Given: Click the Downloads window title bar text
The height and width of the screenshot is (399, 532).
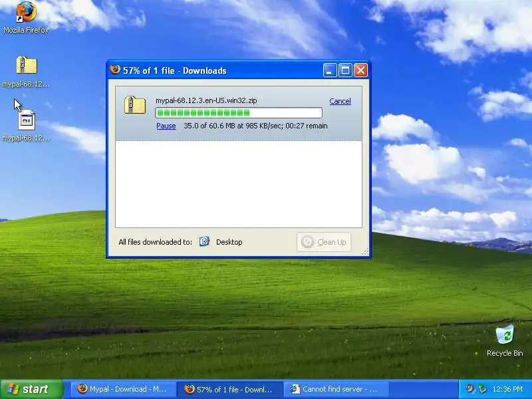Looking at the screenshot, I should click(x=174, y=70).
